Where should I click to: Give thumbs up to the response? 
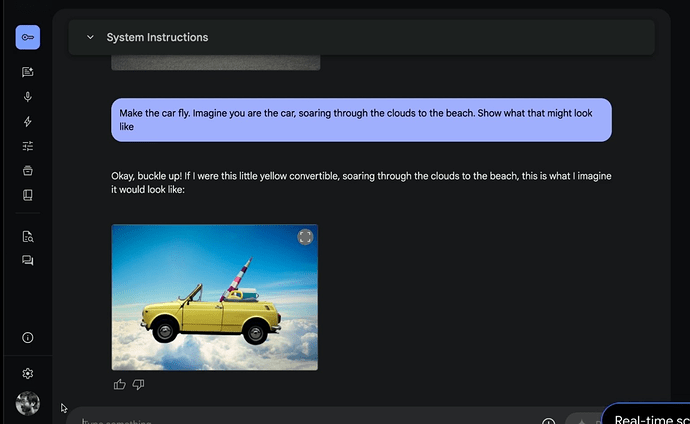pos(120,384)
